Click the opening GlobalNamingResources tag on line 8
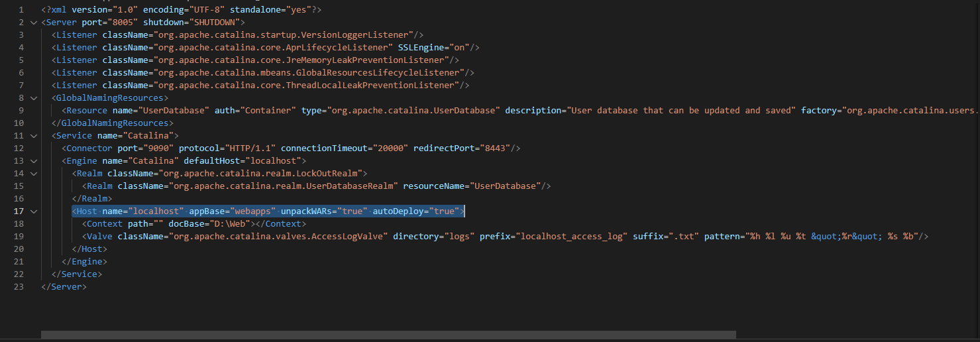Screen dimensions: 980x342 (x=110, y=97)
